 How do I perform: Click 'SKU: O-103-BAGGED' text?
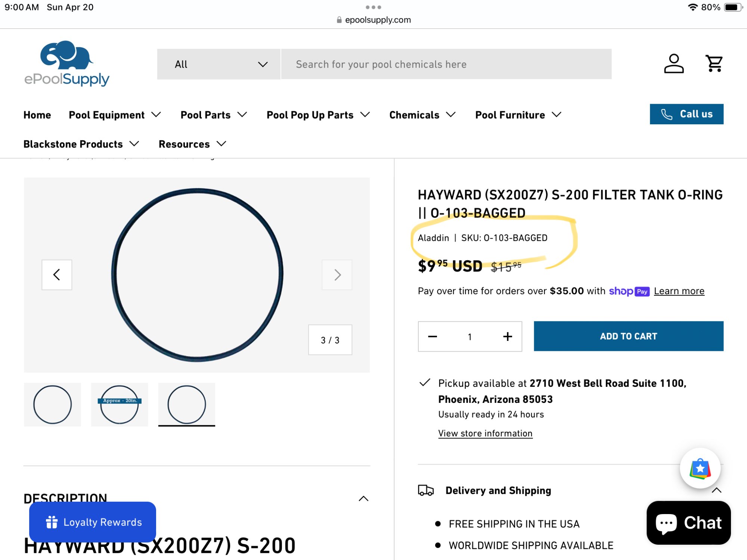tap(504, 238)
